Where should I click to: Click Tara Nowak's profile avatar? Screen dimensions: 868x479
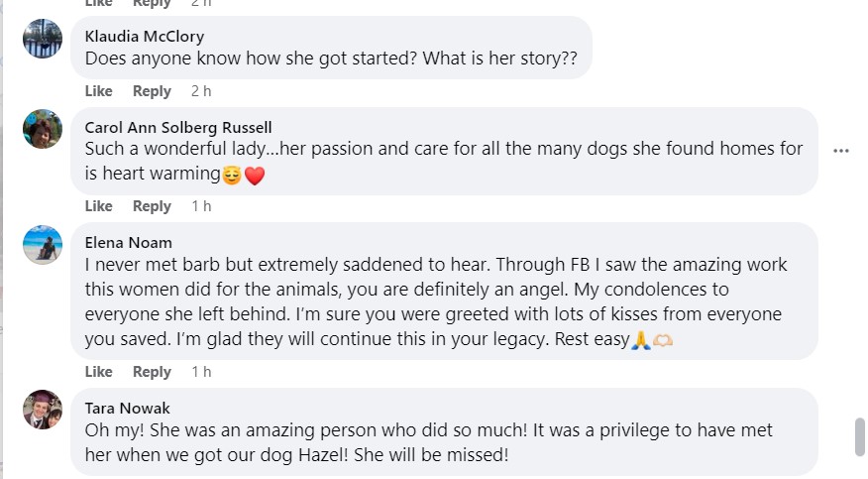coord(43,410)
